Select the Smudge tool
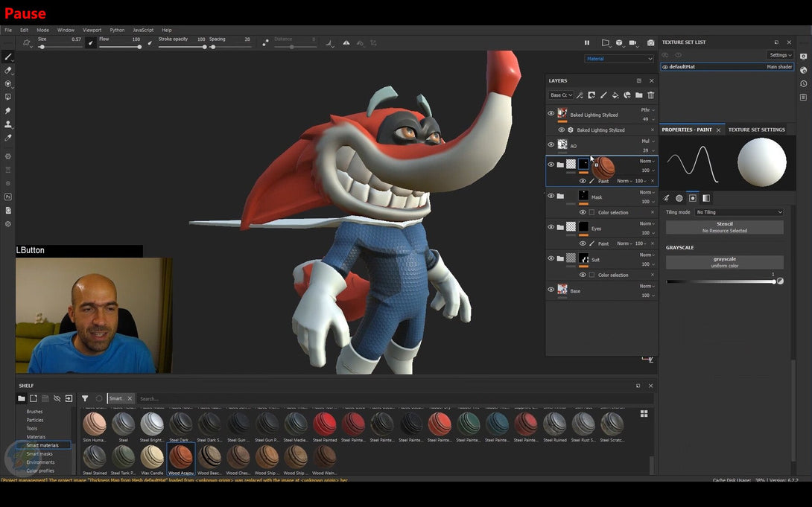The width and height of the screenshot is (812, 507). pyautogui.click(x=7, y=111)
